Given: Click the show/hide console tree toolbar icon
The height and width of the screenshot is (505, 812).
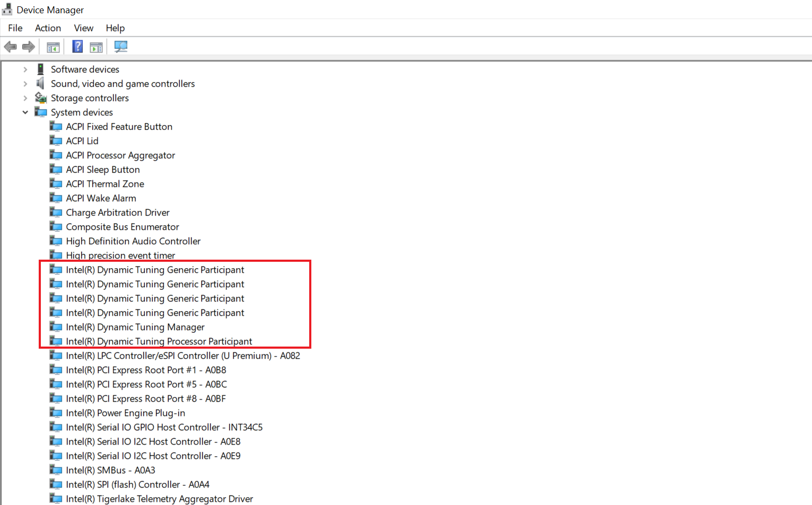Looking at the screenshot, I should pos(53,47).
